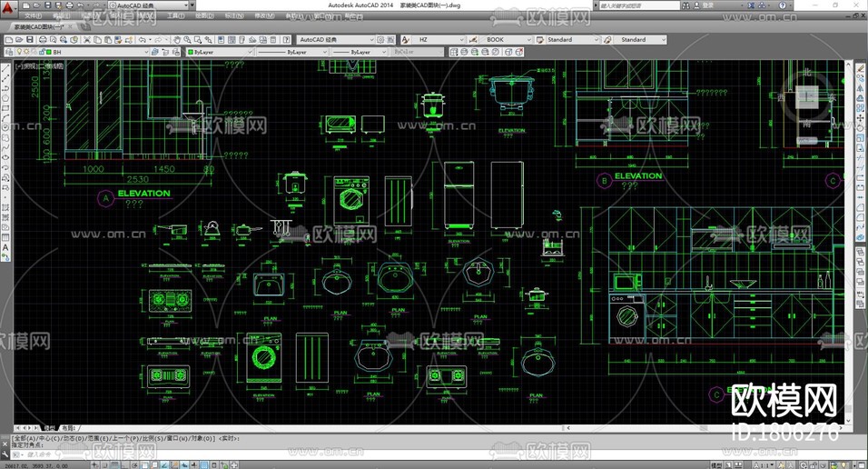Click Save in the quick access toolbar
Screen dimensions: 868x469
click(x=47, y=5)
